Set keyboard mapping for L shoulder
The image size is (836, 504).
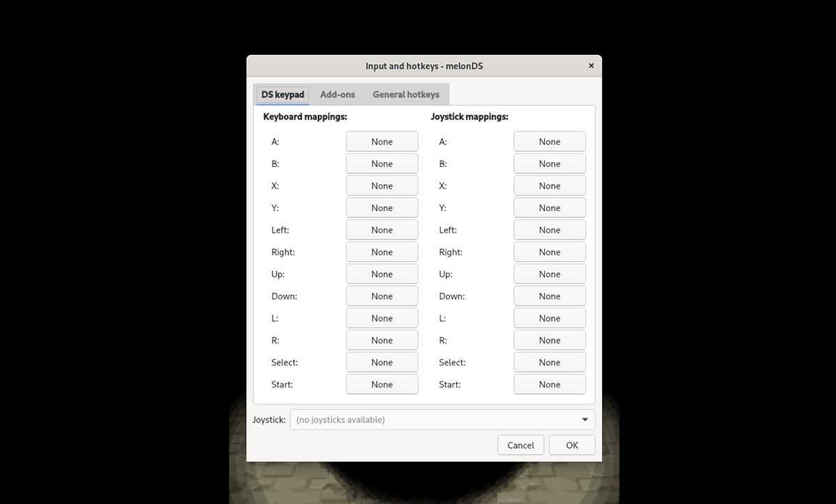click(382, 318)
